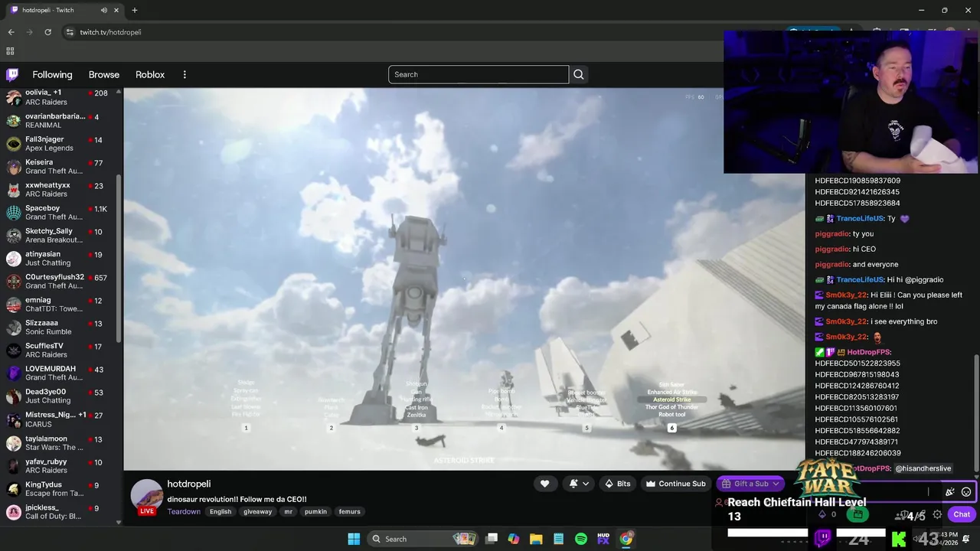Open emniag channel in sidebar
Viewport: 980px width, 551px height.
pos(61,304)
